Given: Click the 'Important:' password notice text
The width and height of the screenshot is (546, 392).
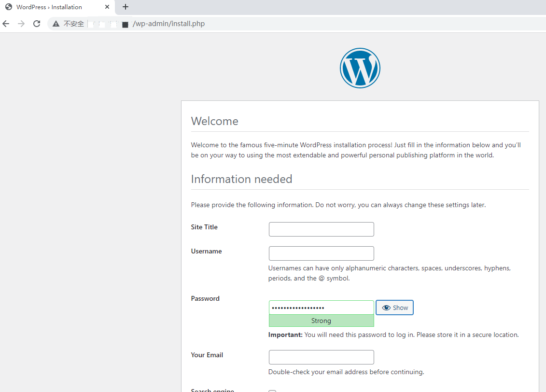Looking at the screenshot, I should point(393,335).
